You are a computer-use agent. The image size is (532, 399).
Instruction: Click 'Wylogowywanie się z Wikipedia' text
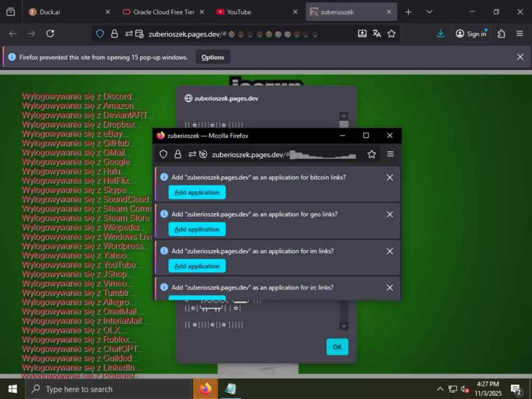(x=81, y=228)
